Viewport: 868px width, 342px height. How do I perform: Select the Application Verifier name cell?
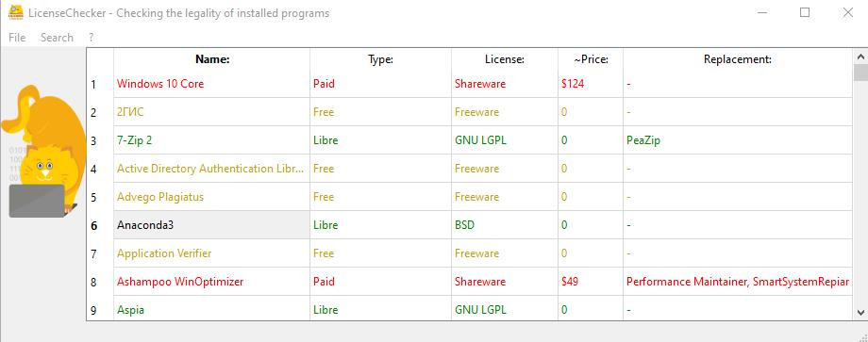click(x=212, y=253)
